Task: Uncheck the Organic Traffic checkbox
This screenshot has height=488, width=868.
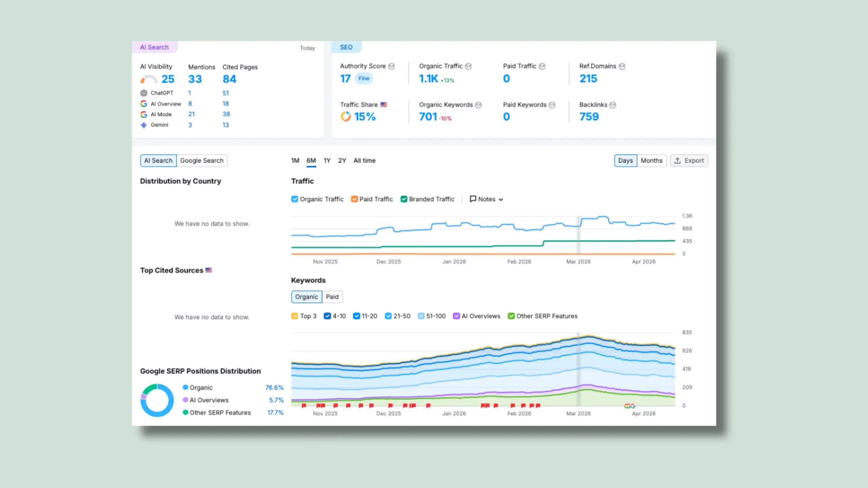Action: click(x=295, y=199)
